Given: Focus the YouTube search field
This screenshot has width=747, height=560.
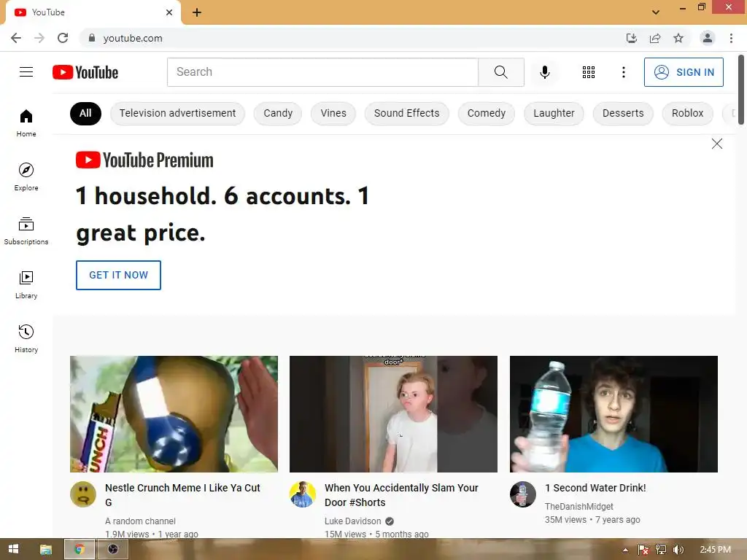Looking at the screenshot, I should click(x=322, y=72).
